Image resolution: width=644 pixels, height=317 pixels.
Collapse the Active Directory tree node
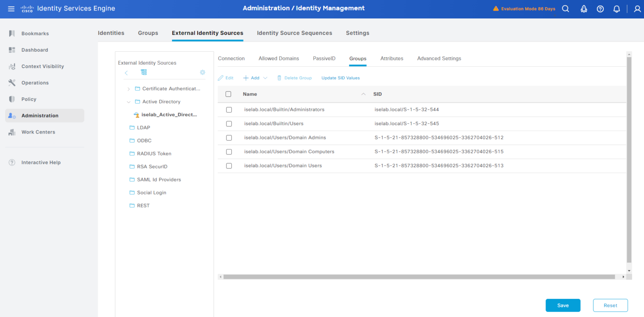tap(128, 102)
